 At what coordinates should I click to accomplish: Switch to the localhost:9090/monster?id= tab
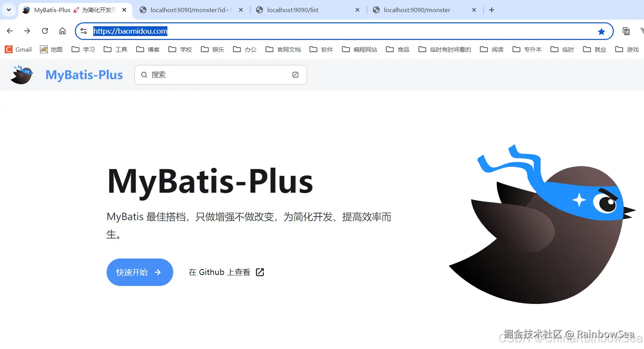190,10
